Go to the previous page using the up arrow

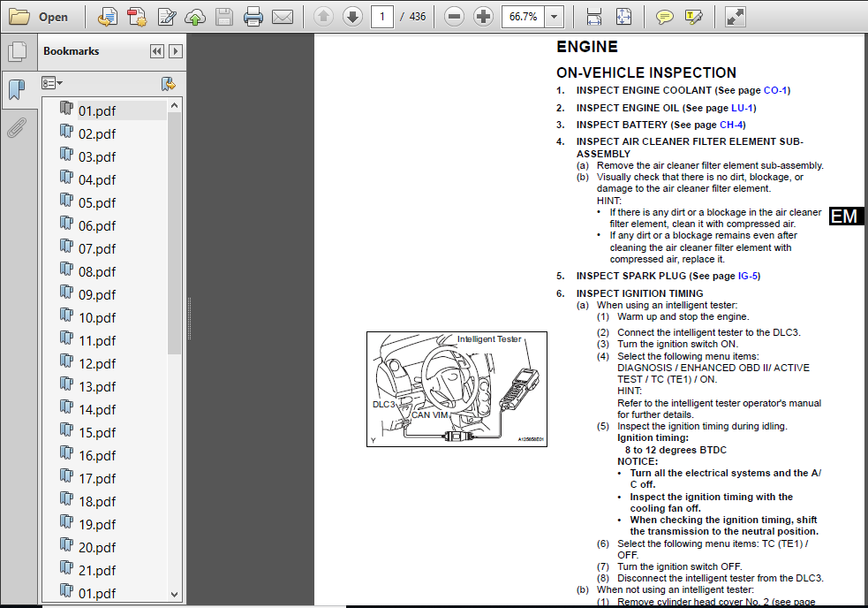323,16
